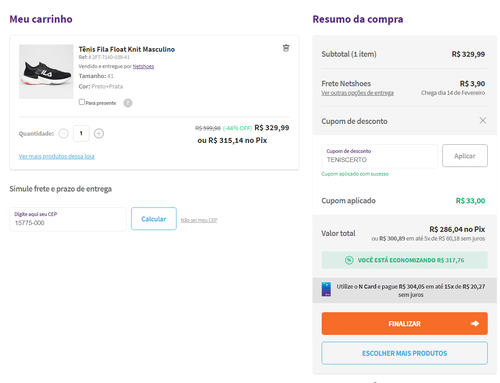The image size is (500, 383).
Task: Open the Fila sneaker product thumbnail
Action: pos(46,72)
